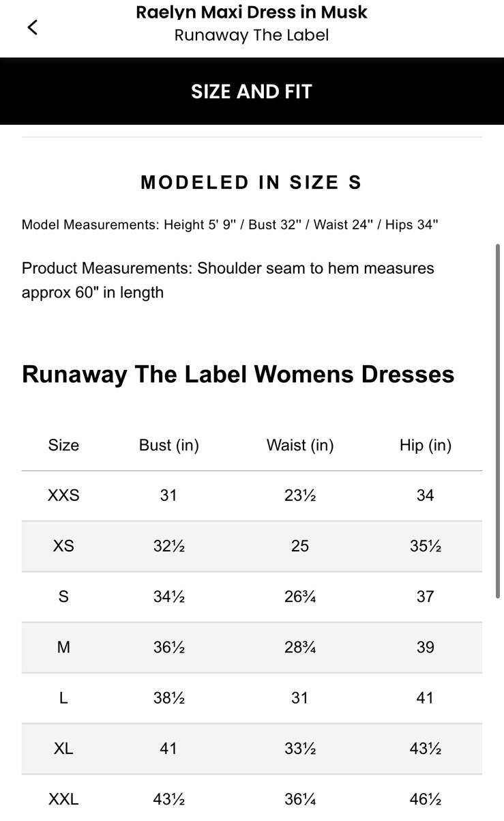Select the XS size row label

(x=63, y=546)
